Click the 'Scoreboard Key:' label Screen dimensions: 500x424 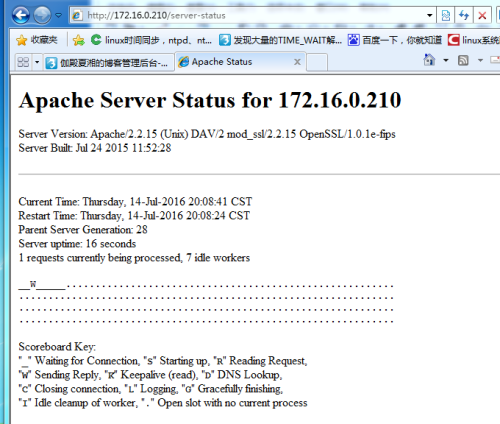tap(57, 347)
